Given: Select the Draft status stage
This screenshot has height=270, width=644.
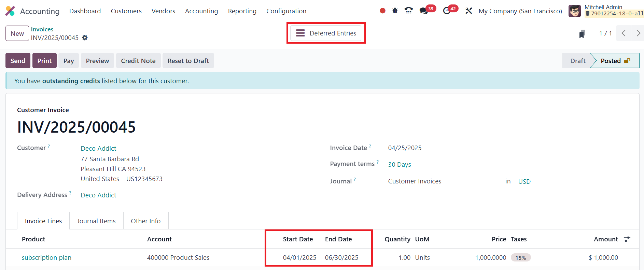Looking at the screenshot, I should tap(578, 61).
